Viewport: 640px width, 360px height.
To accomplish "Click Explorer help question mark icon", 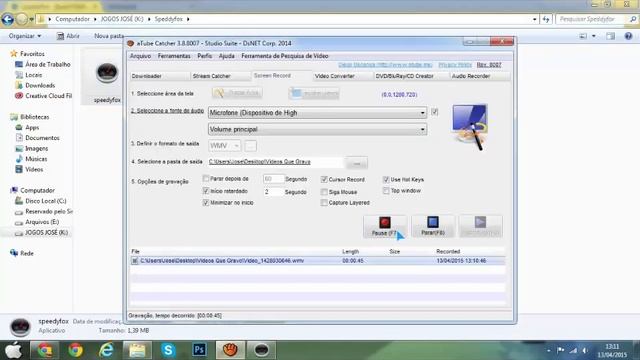I will click(628, 36).
